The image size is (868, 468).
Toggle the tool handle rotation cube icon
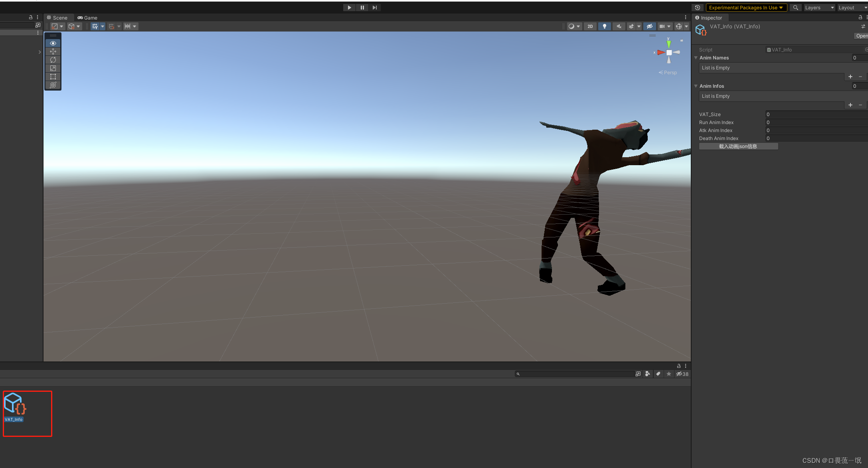coord(71,26)
